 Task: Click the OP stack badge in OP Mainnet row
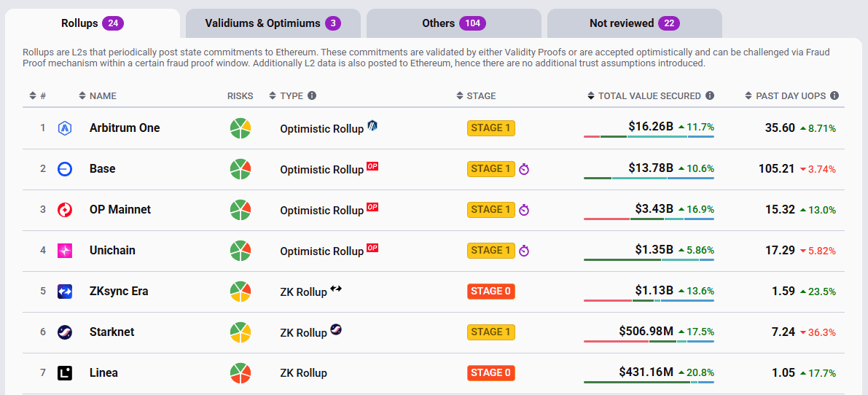point(372,208)
